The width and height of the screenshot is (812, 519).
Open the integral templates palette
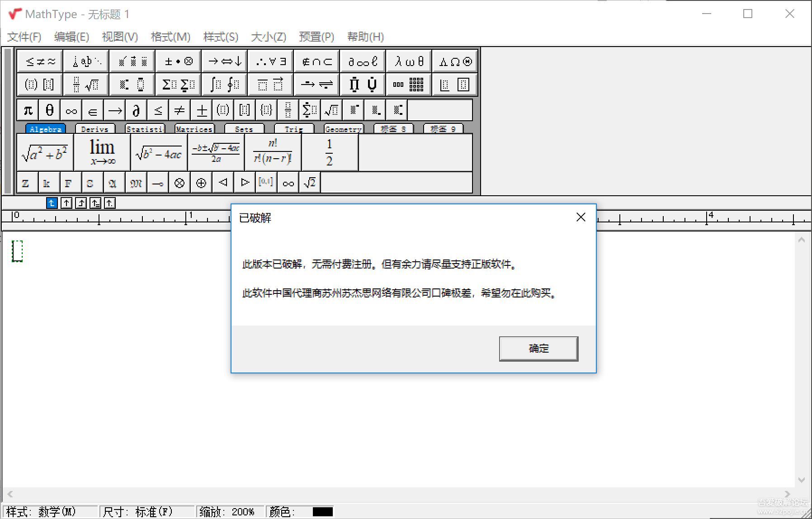tap(224, 85)
